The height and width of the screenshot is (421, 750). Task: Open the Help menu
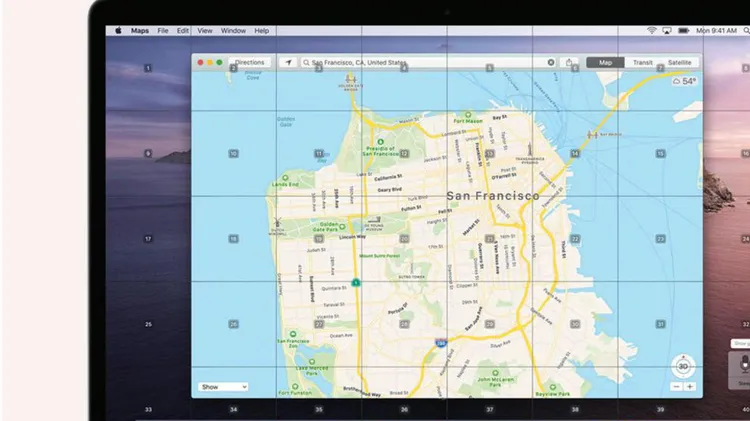261,31
